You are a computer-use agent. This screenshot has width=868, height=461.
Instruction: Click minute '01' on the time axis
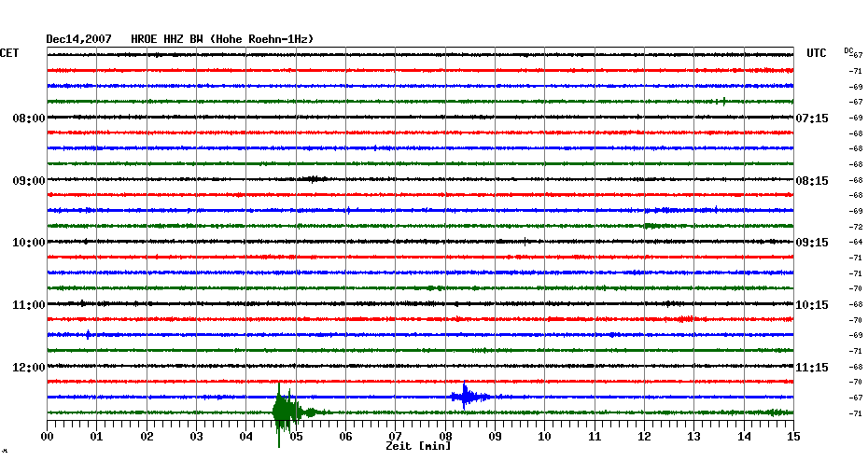97,437
